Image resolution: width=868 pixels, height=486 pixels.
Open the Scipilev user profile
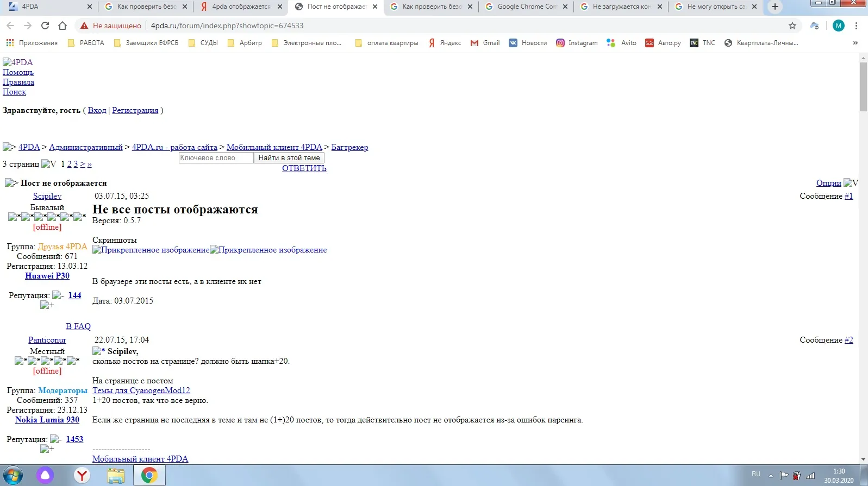coord(47,196)
